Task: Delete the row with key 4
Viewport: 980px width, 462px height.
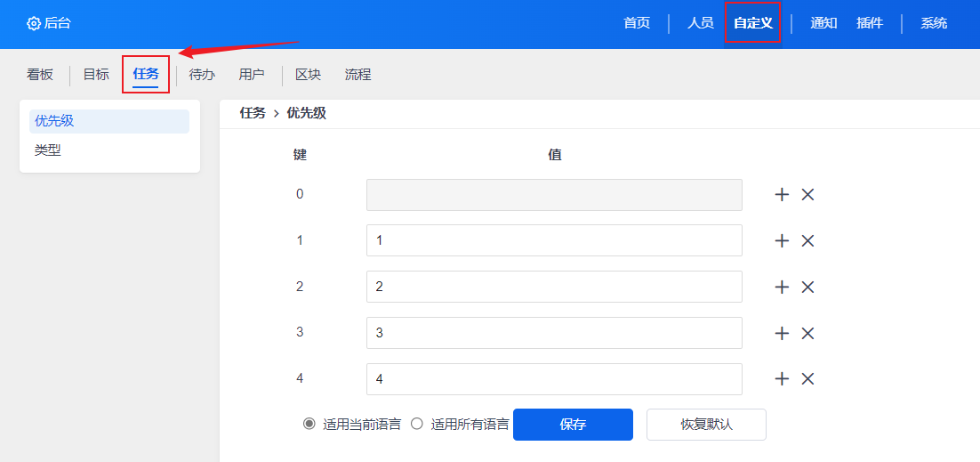Action: pyautogui.click(x=807, y=379)
